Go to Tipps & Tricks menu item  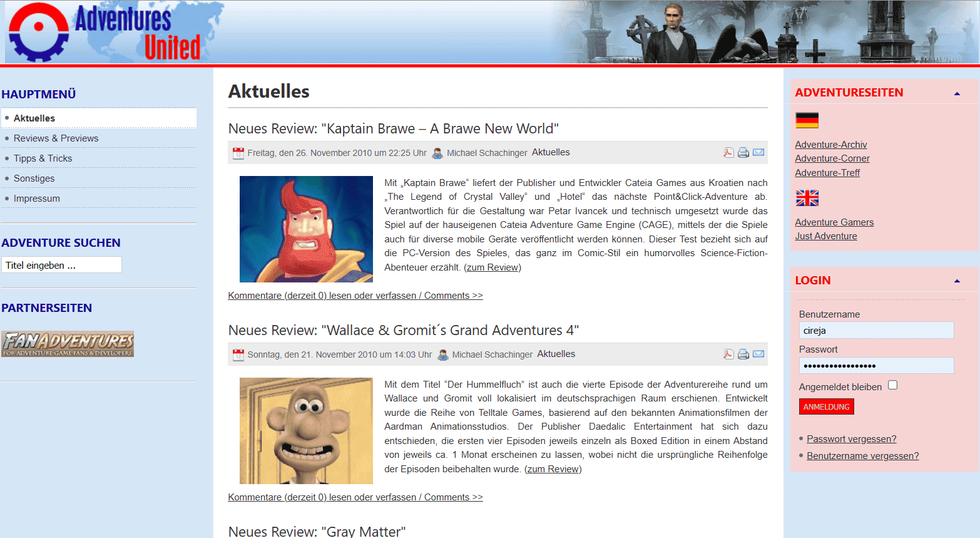43,158
